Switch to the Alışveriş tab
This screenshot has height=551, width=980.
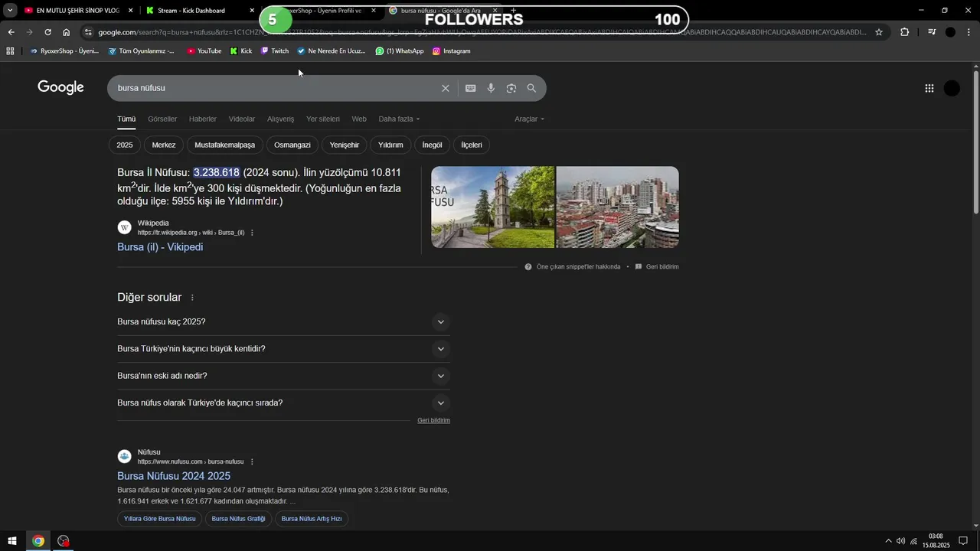(x=280, y=119)
